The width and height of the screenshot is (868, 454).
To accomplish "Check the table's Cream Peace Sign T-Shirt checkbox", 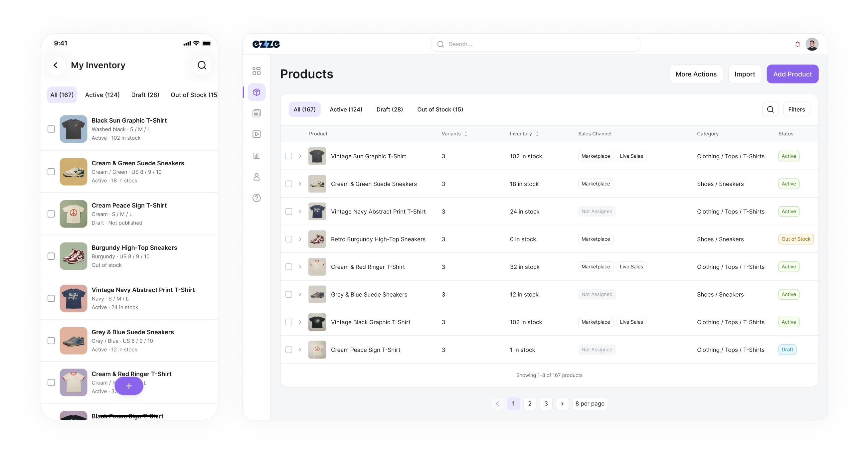I will (289, 350).
